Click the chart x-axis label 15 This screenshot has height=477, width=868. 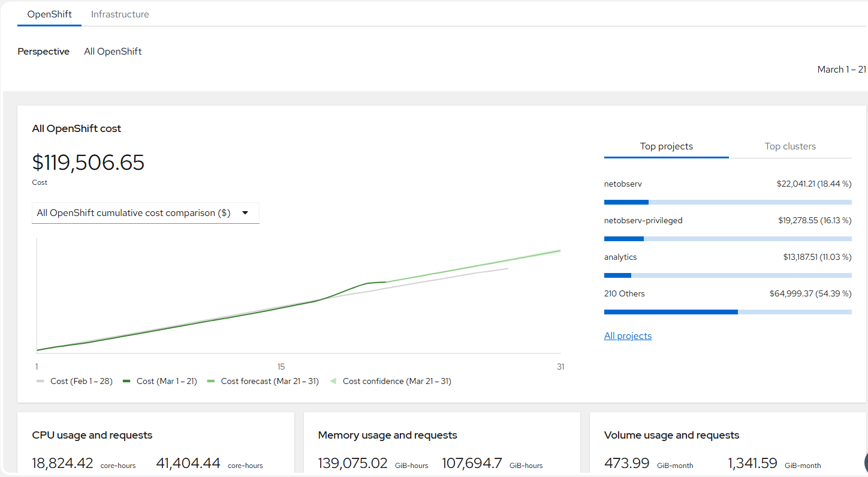coord(281,367)
